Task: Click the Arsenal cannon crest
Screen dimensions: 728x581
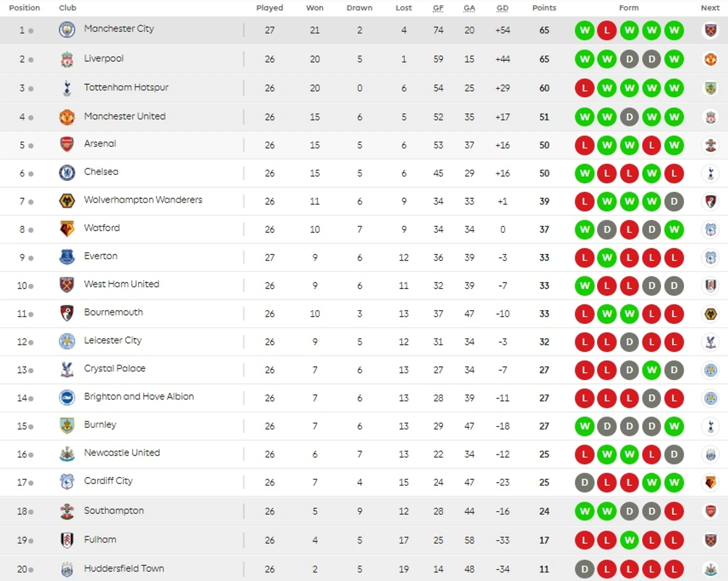Action: click(x=67, y=145)
